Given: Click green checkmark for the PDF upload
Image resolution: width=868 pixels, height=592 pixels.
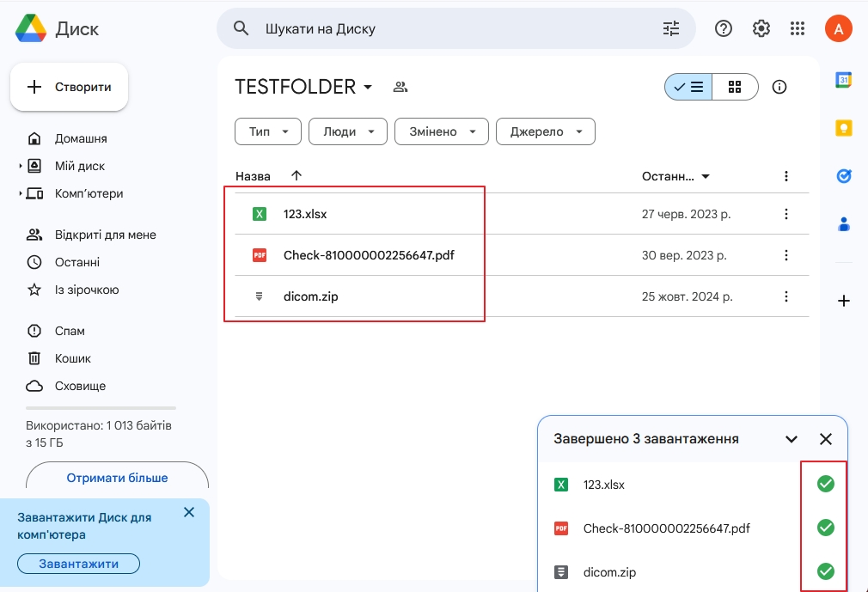Looking at the screenshot, I should [825, 528].
